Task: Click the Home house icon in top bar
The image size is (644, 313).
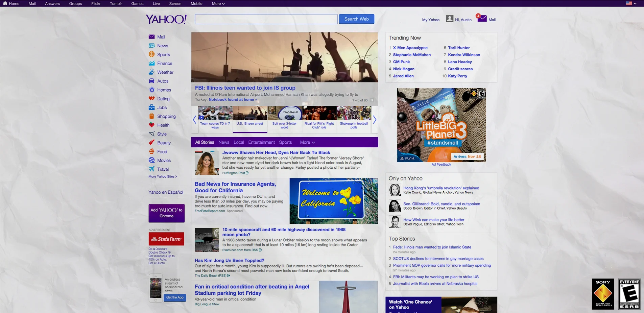Action: click(x=5, y=3)
